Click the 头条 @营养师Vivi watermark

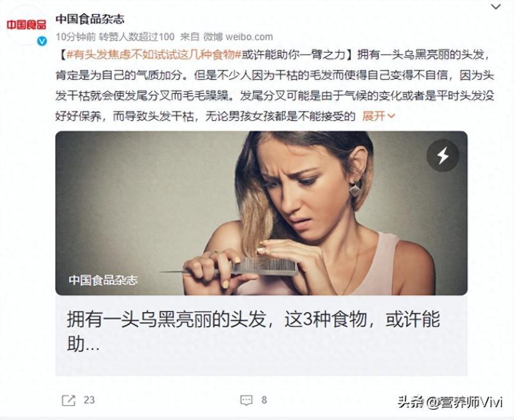[450, 401]
